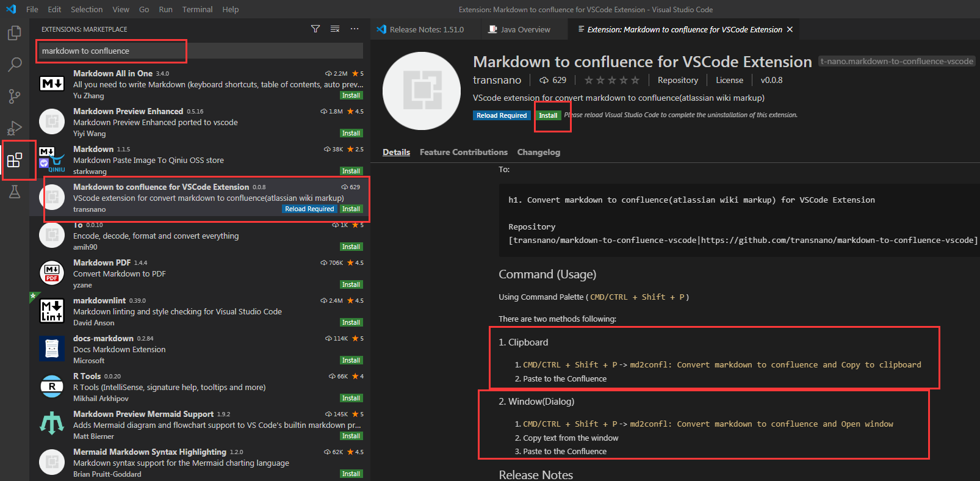The width and height of the screenshot is (980, 481).
Task: Install Markdown All in One extension
Action: (351, 95)
